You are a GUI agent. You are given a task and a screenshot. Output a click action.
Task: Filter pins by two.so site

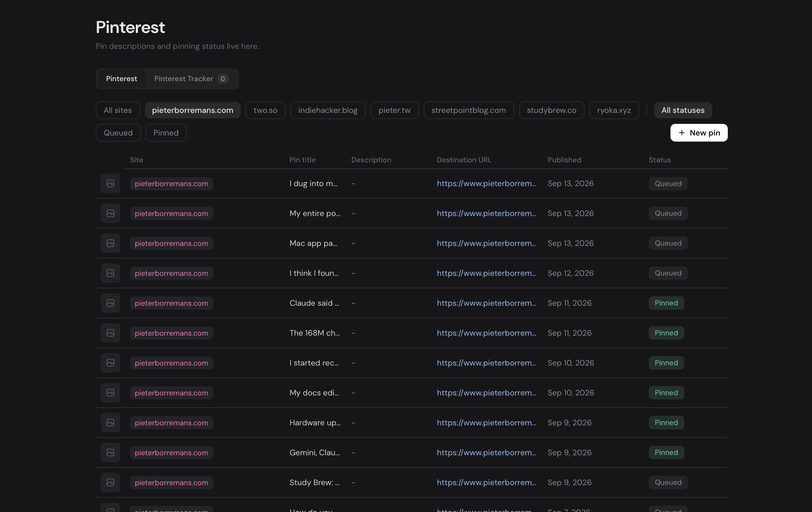click(265, 110)
